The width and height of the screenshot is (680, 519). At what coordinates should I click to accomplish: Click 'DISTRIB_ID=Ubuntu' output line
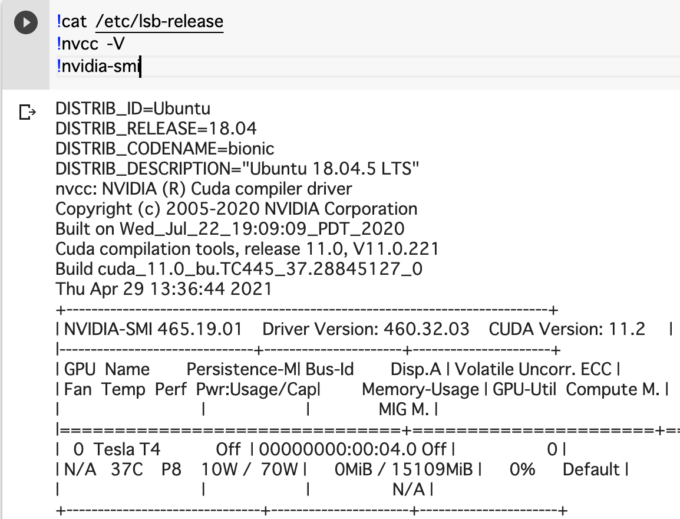click(x=132, y=108)
